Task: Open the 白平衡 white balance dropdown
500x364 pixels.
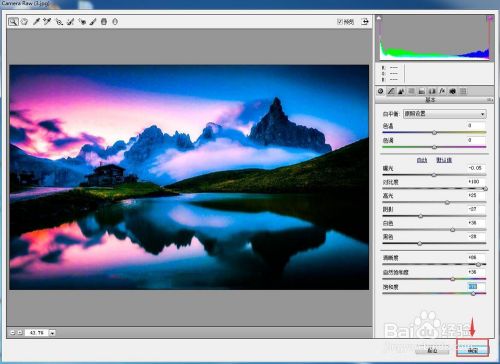Action: (445, 114)
